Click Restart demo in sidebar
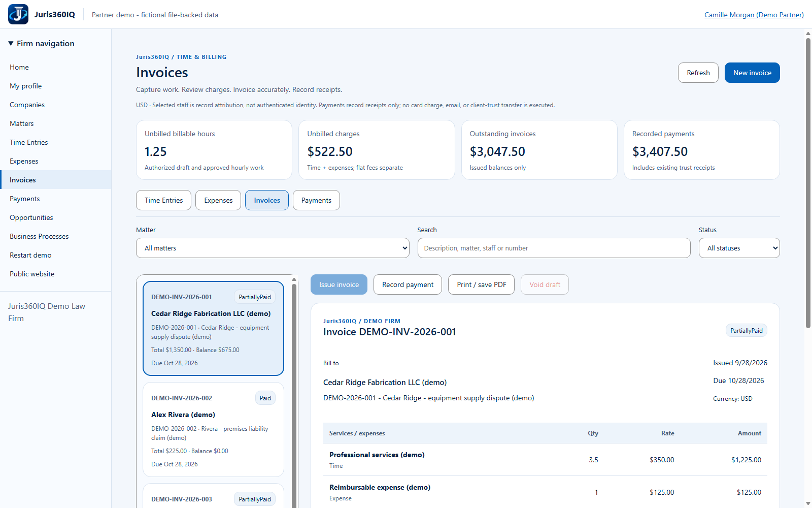Viewport: 812px width, 508px height. click(56, 255)
